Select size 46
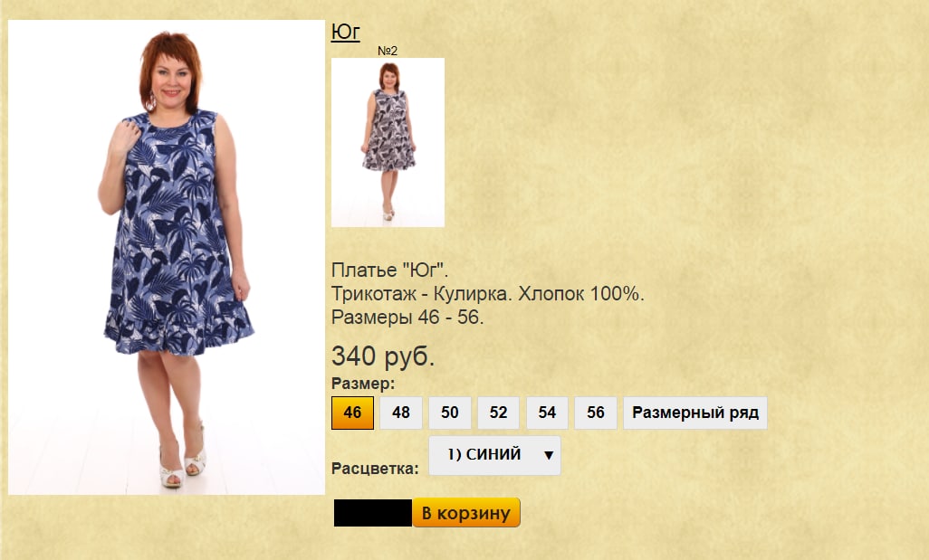The height and width of the screenshot is (560, 929). (x=352, y=413)
